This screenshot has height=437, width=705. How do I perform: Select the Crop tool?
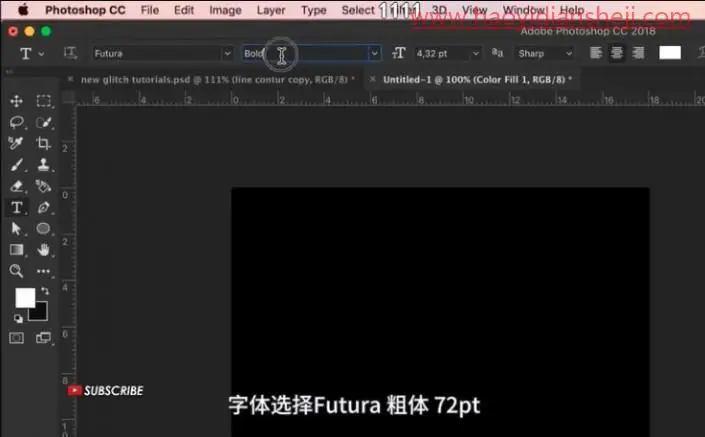click(43, 143)
